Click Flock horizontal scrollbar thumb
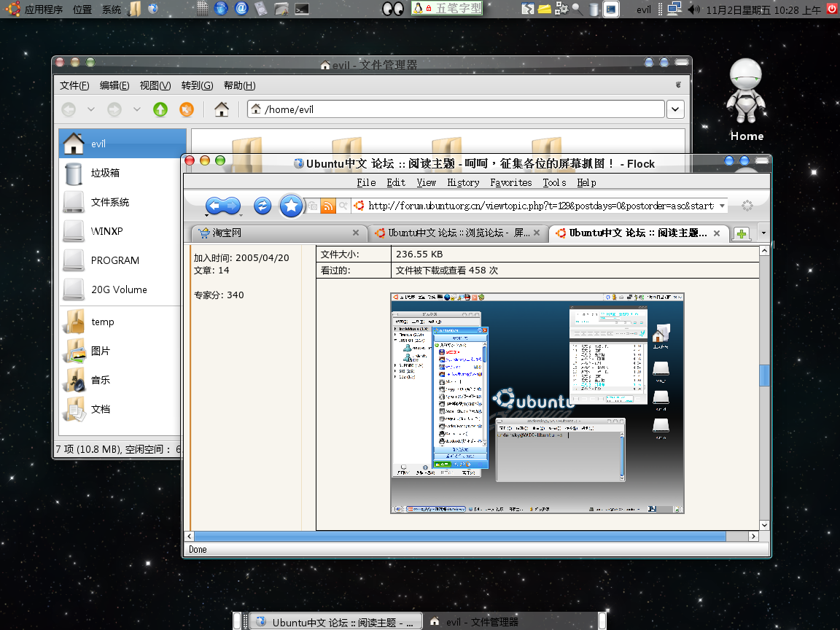 [x=460, y=536]
